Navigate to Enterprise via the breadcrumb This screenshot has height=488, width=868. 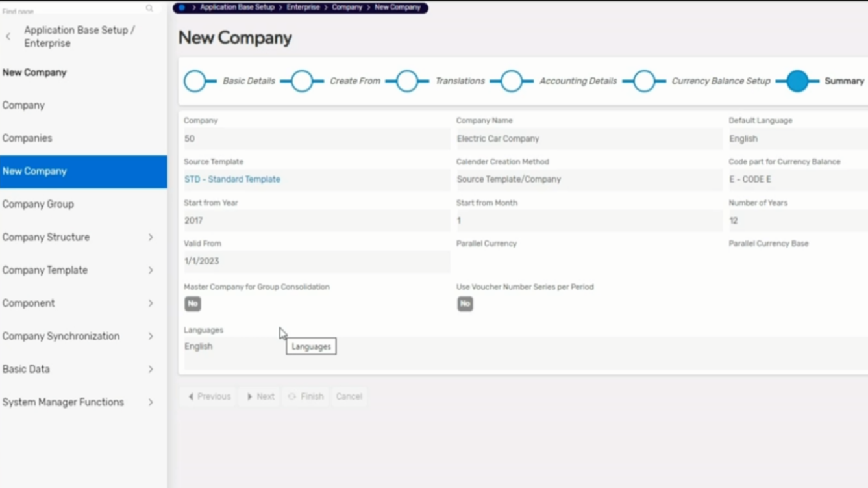[x=303, y=8]
